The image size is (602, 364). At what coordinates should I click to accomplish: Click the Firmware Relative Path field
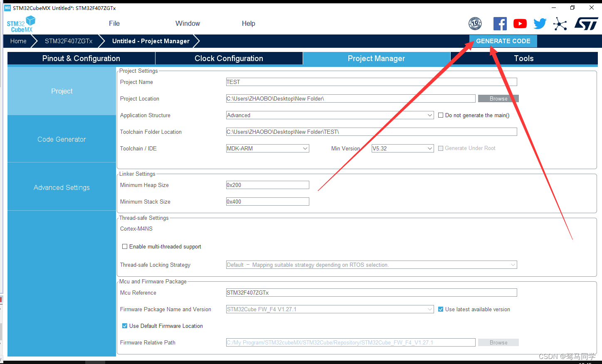351,342
